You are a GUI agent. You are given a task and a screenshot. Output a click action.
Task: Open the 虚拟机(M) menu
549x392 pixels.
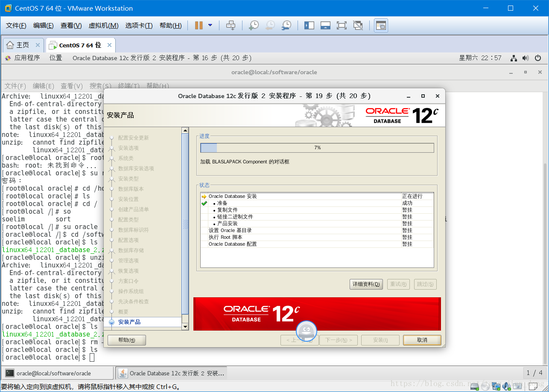coord(103,26)
